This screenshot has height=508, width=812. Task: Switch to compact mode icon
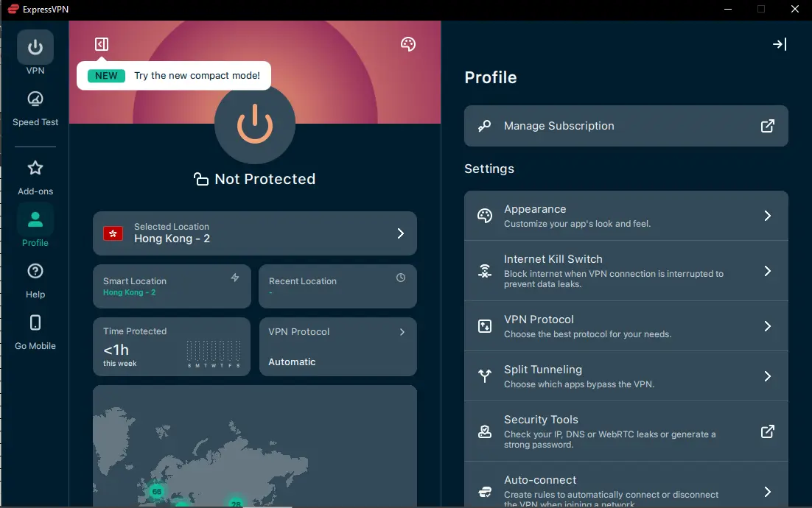point(102,44)
